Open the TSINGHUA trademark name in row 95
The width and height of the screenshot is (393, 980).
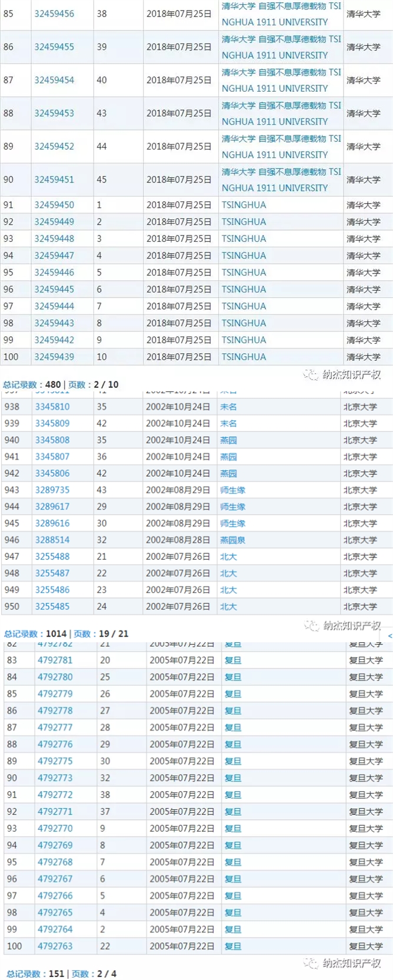pyautogui.click(x=244, y=273)
